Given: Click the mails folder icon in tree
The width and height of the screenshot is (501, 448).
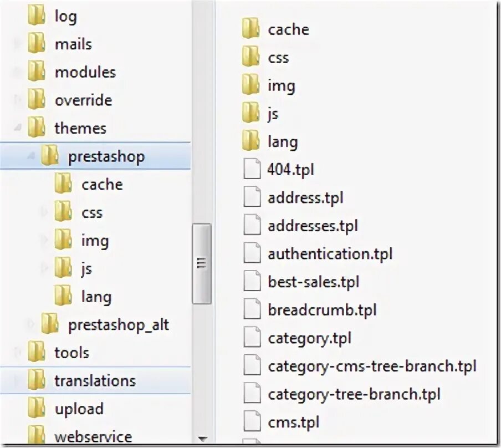Looking at the screenshot, I should (36, 43).
